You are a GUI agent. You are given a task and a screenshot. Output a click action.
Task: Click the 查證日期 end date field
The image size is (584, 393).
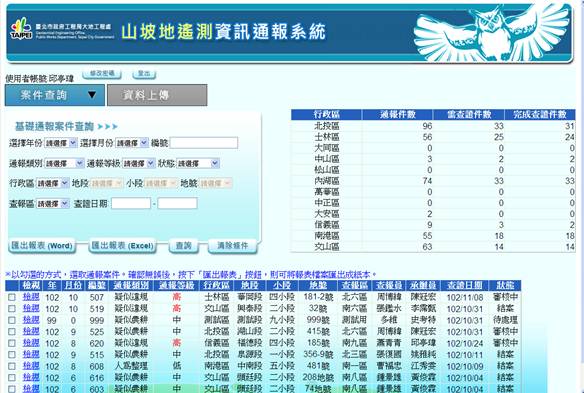pos(177,203)
